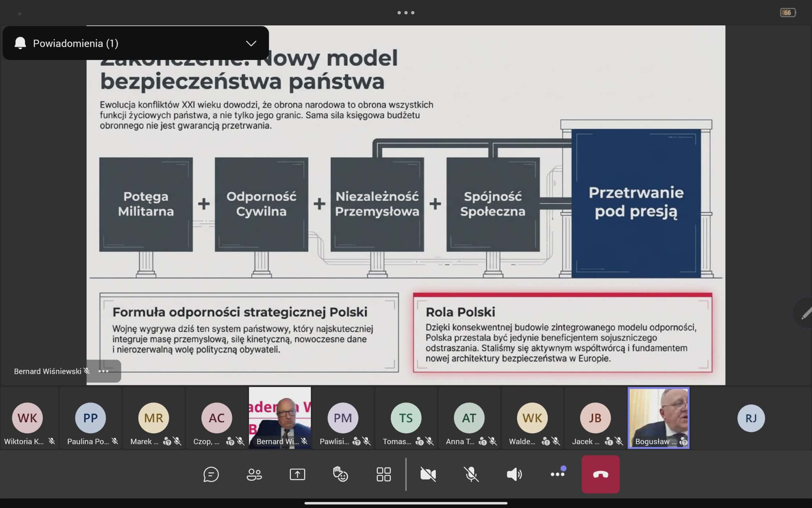Turn on the camera
Image resolution: width=812 pixels, height=508 pixels.
(428, 474)
